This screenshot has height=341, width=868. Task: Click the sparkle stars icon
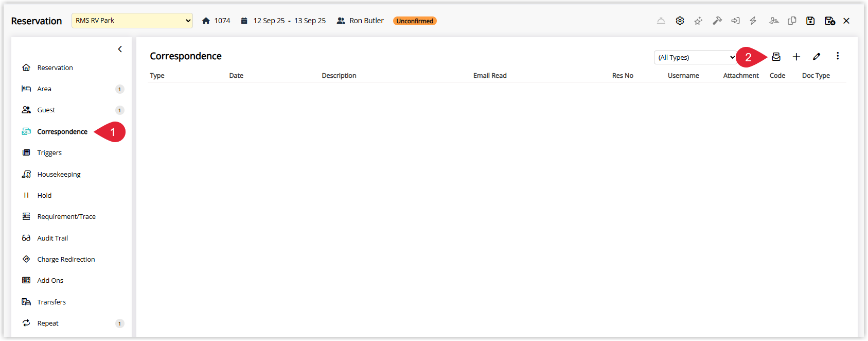click(698, 21)
